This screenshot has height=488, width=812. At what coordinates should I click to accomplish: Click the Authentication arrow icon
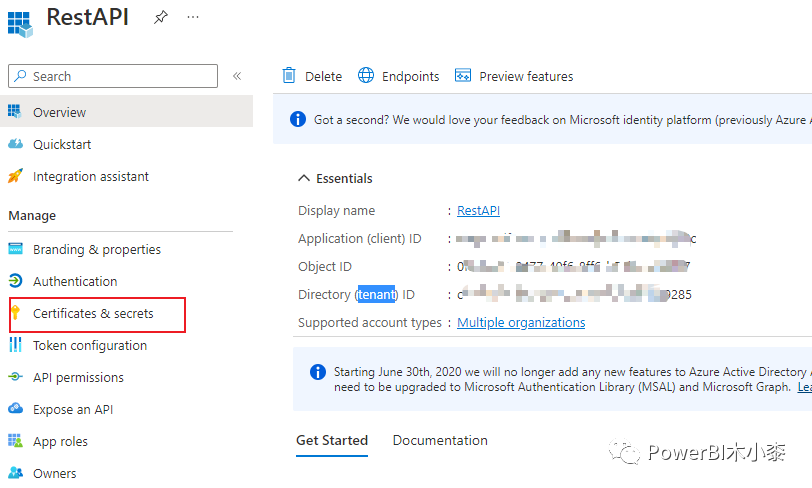16,281
